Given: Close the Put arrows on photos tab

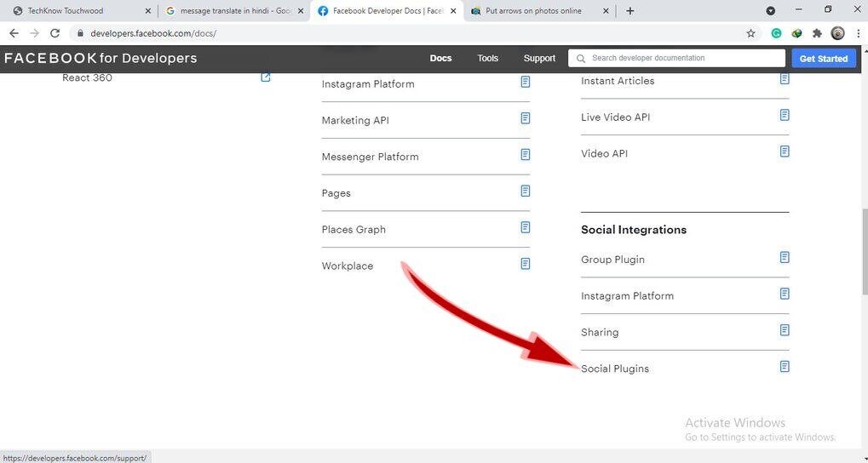Looking at the screenshot, I should pos(606,10).
